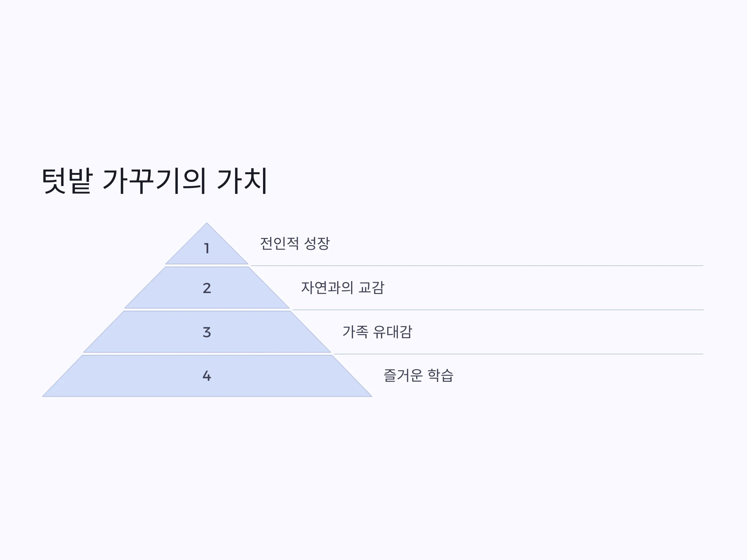Select the number 3 in the pyramid
Image resolution: width=747 pixels, height=560 pixels.
tap(207, 332)
